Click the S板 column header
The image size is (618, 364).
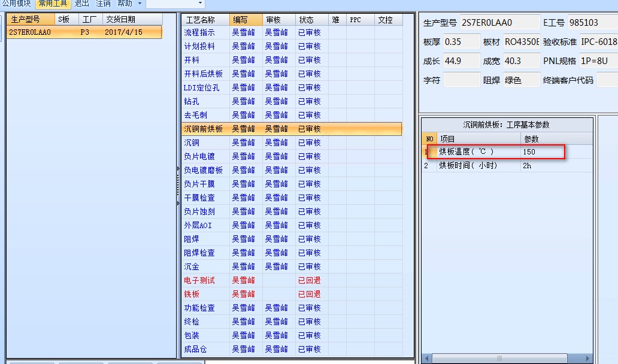(66, 19)
